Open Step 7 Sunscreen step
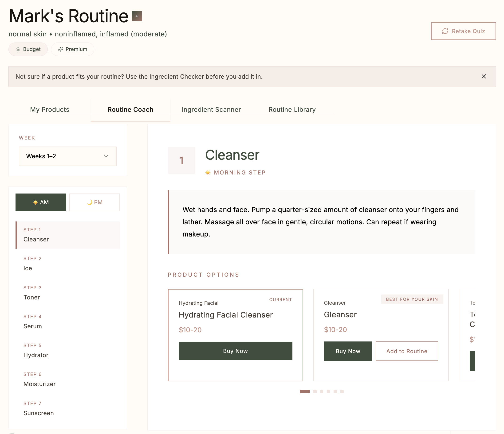 68,408
